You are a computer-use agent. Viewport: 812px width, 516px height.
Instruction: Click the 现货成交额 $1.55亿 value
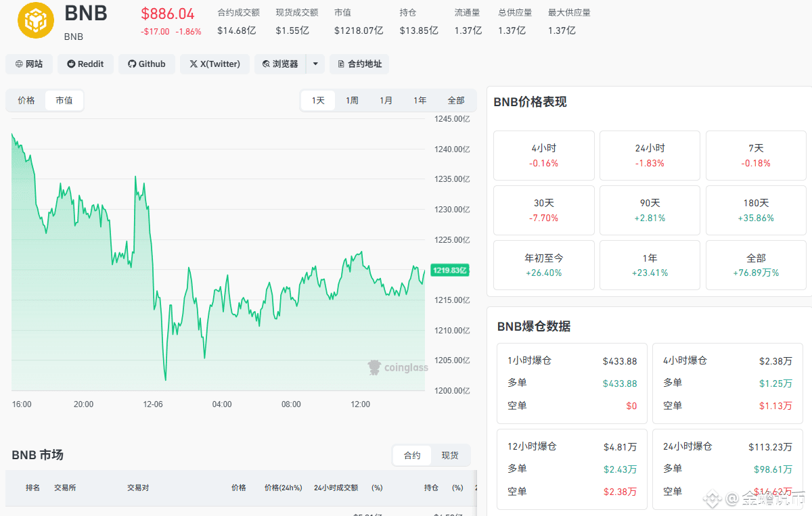click(x=292, y=30)
